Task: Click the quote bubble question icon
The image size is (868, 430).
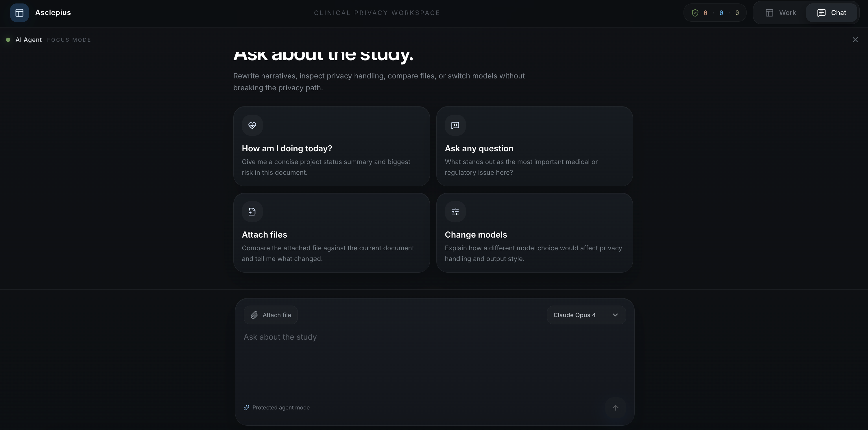Action: point(455,126)
